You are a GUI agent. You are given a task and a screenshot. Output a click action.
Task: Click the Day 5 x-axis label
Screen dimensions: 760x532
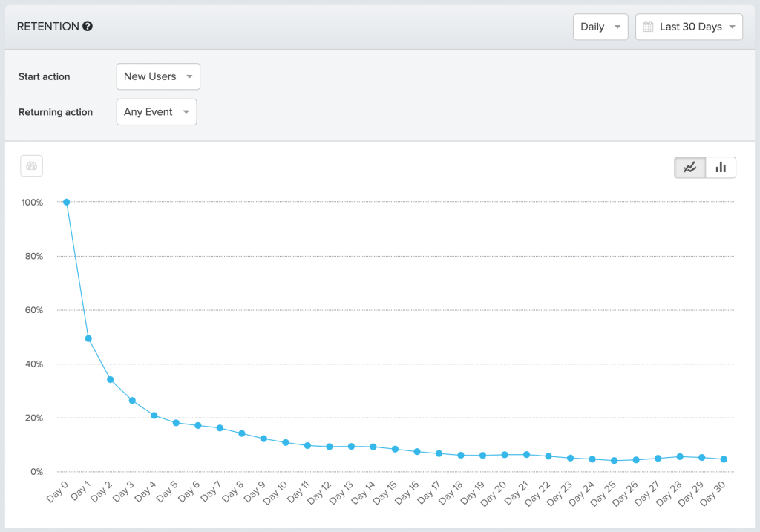pyautogui.click(x=167, y=492)
